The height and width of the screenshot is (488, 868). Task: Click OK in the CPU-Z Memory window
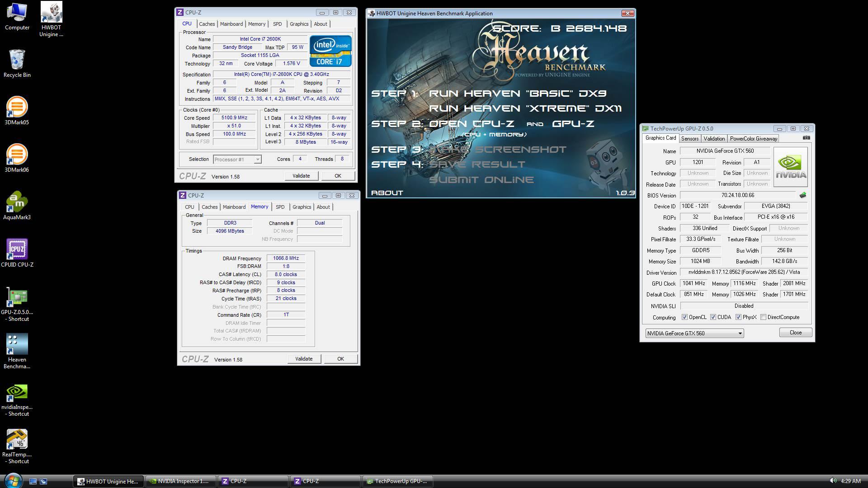click(x=340, y=359)
